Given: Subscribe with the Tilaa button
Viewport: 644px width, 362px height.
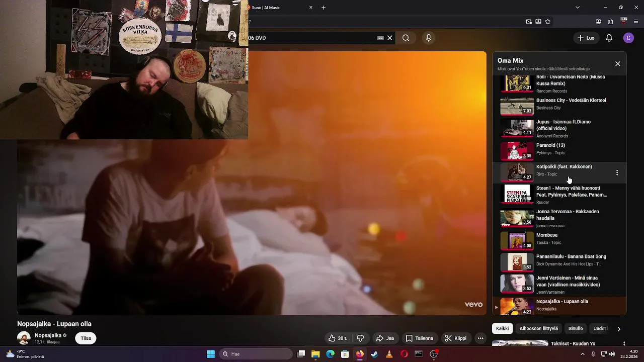Looking at the screenshot, I should (86, 338).
